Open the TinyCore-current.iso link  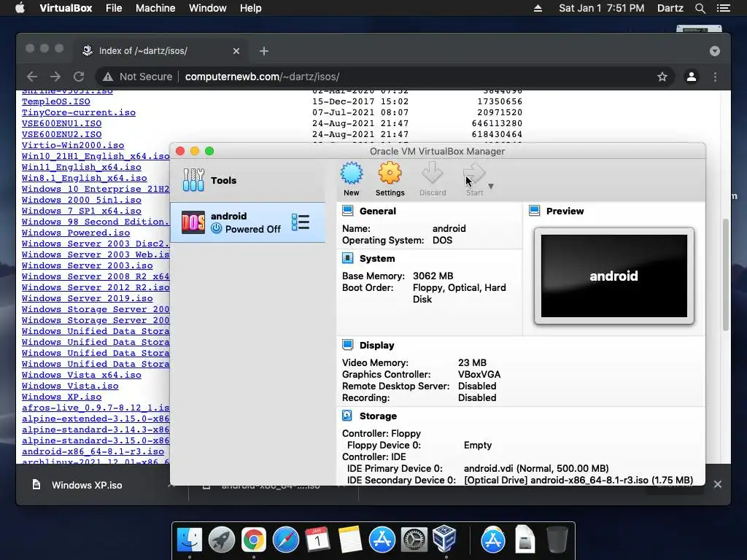click(79, 112)
